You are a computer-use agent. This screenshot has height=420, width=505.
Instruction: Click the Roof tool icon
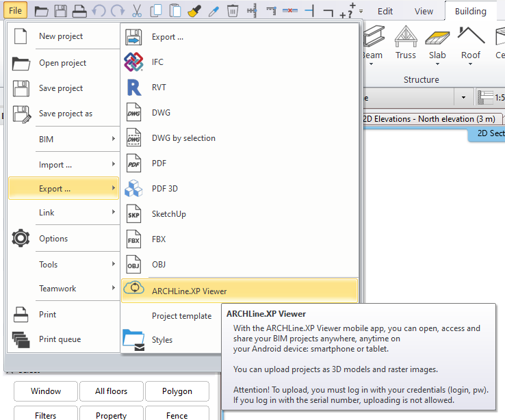coord(471,36)
